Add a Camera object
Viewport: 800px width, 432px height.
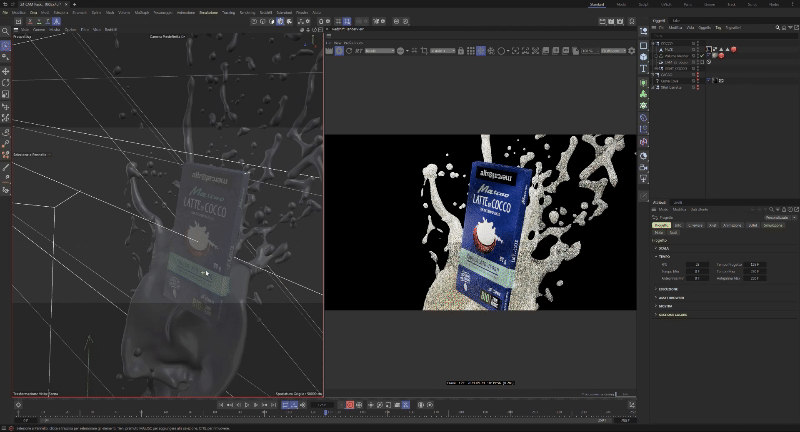tap(643, 167)
